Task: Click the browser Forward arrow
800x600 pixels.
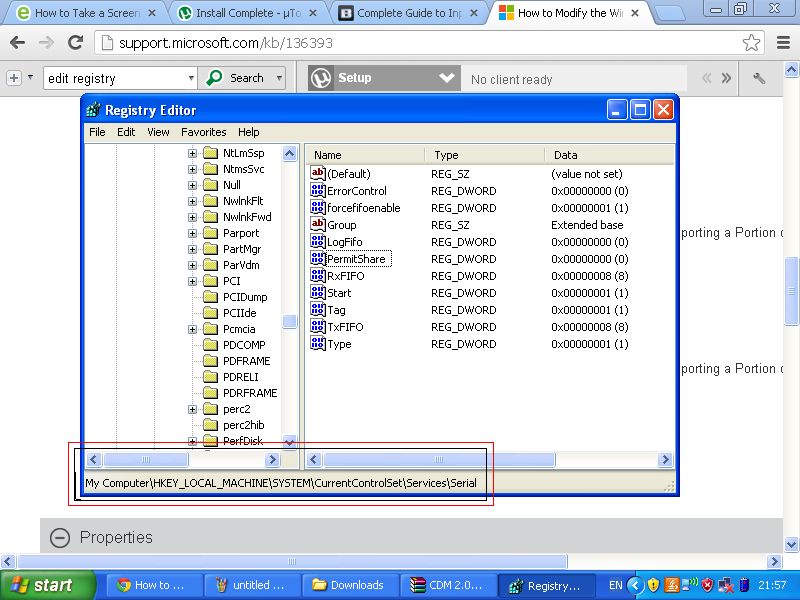Action: pyautogui.click(x=46, y=42)
